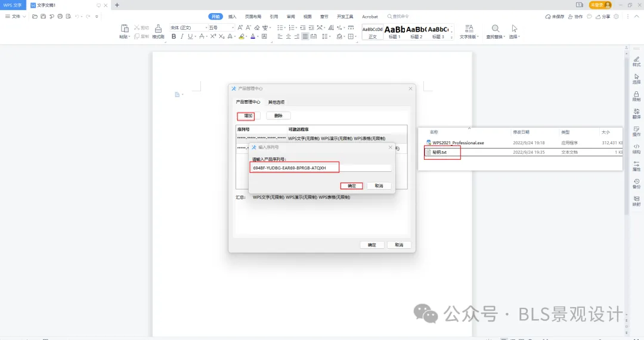Confirm serial number with 确定 button
Image resolution: width=644 pixels, height=340 pixels.
(x=352, y=186)
